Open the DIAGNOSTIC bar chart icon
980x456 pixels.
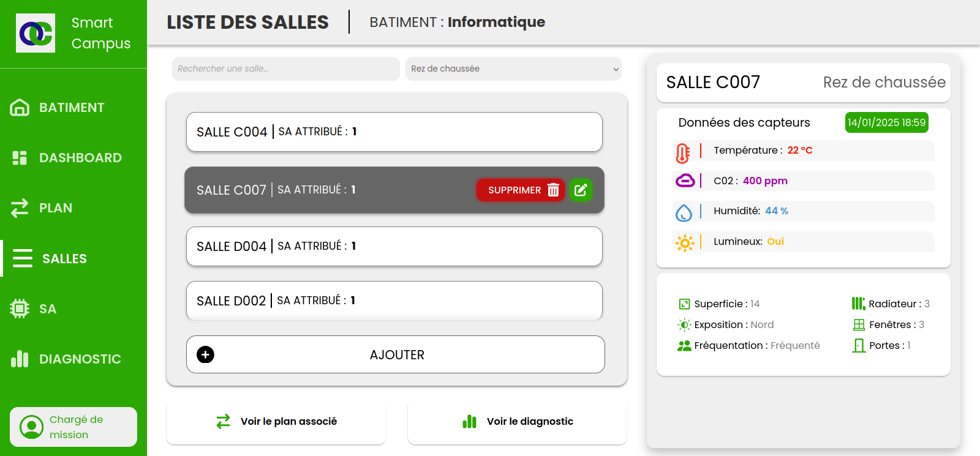20,359
